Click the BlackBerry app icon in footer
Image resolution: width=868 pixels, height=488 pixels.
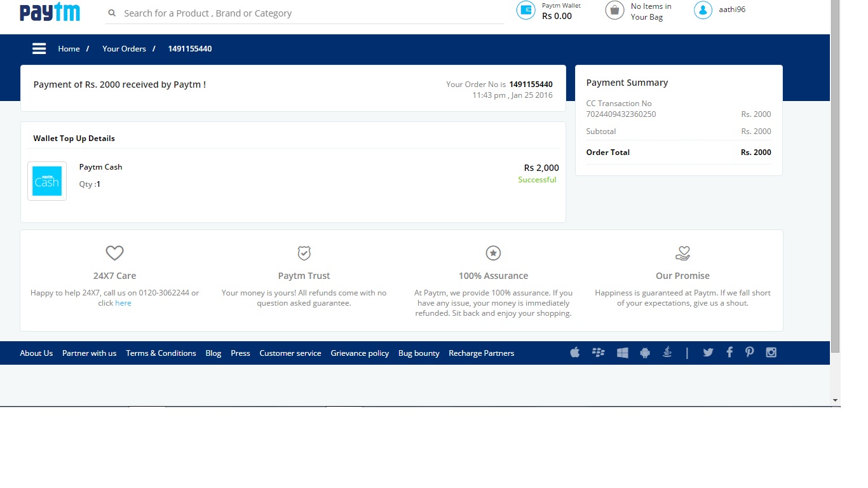click(x=598, y=353)
